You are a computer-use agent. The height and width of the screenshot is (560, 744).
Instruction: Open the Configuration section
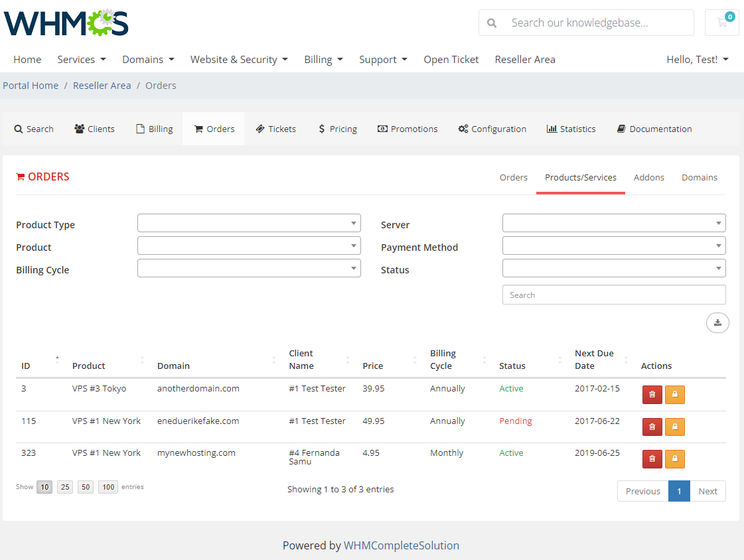[x=492, y=129]
